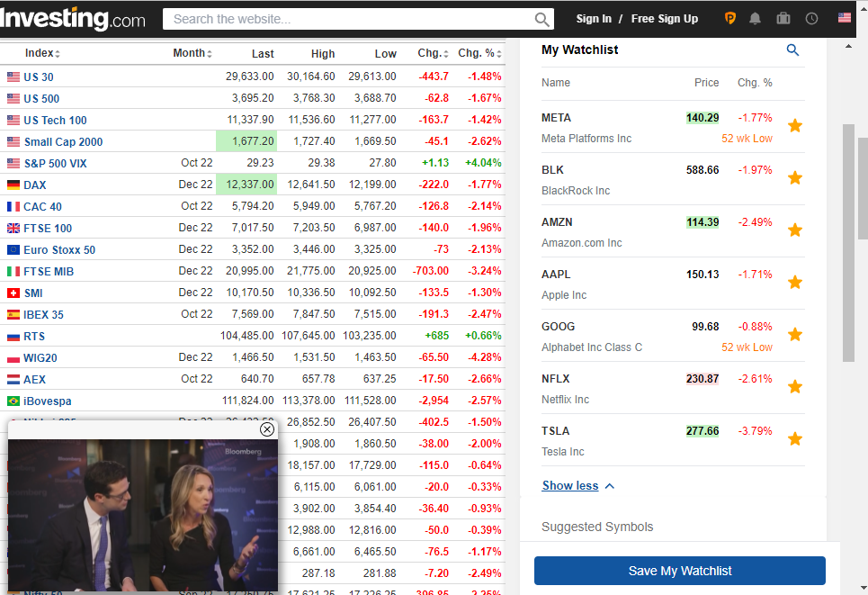This screenshot has height=595, width=868.
Task: Open the AEX index link
Action: 34,380
